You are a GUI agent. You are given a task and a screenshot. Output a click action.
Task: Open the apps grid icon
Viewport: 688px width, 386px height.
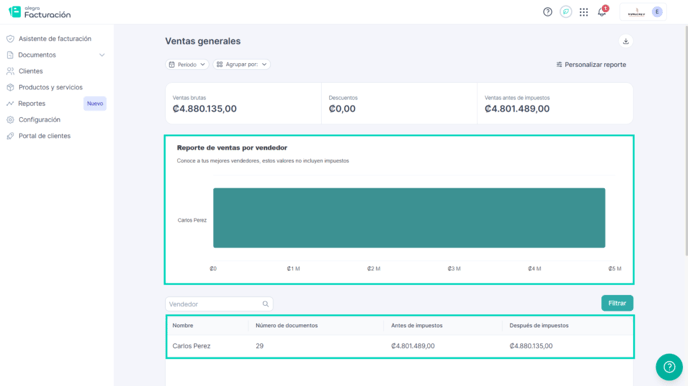(x=584, y=12)
